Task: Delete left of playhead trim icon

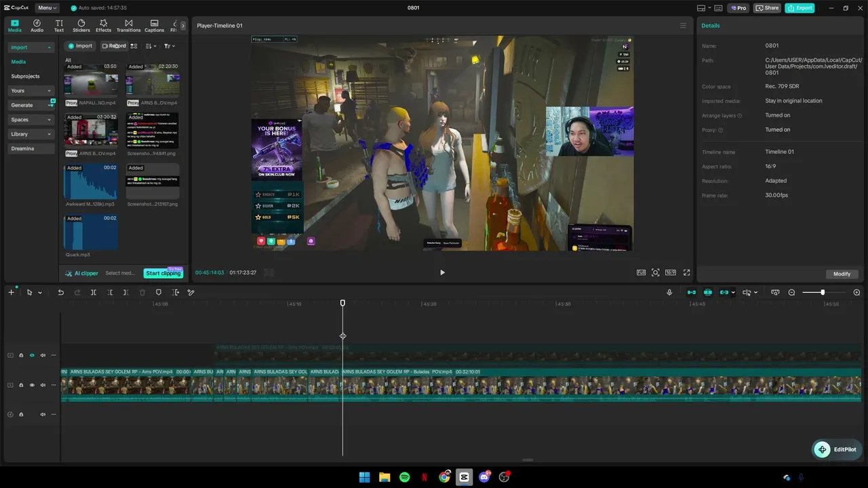Action: tap(110, 292)
